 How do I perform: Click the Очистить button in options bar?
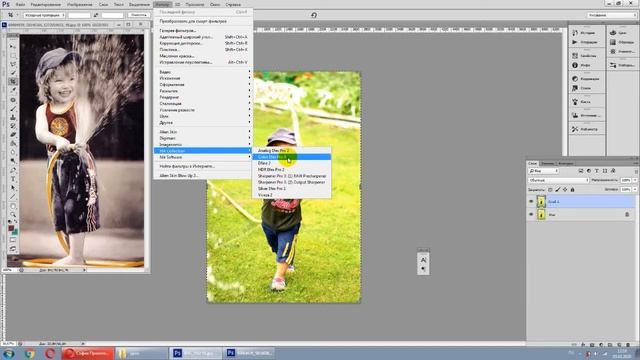(138, 15)
